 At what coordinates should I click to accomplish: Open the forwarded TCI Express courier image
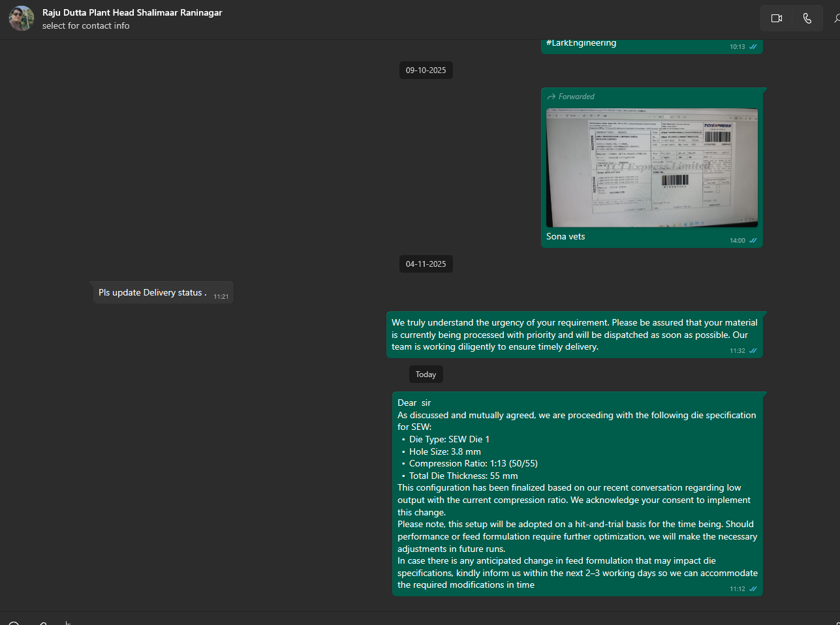coord(651,168)
